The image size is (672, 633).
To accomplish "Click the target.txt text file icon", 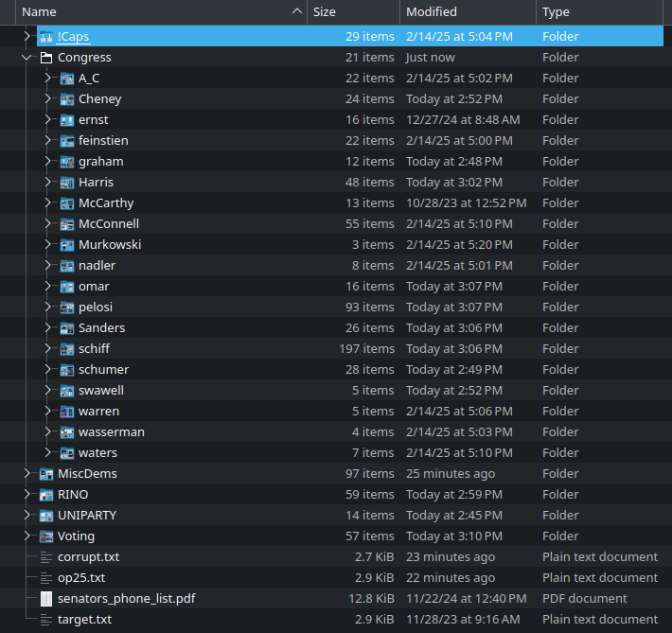I will click(46, 620).
